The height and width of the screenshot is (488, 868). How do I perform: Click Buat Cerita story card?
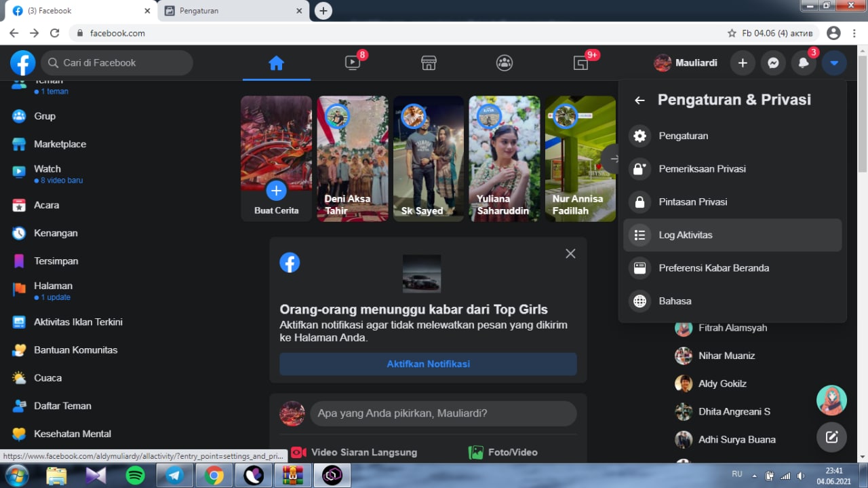coord(276,159)
